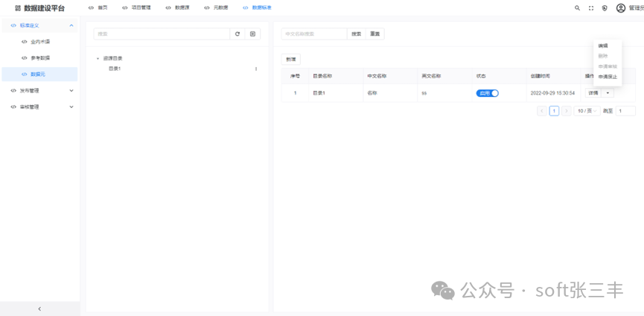Click the 数据建设平台 title text
The image size is (644, 316).
[x=45, y=8]
